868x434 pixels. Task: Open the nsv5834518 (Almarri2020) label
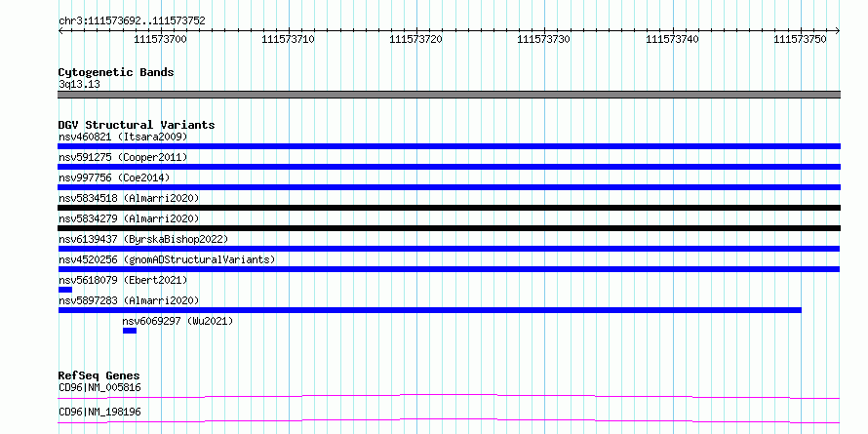pyautogui.click(x=129, y=198)
